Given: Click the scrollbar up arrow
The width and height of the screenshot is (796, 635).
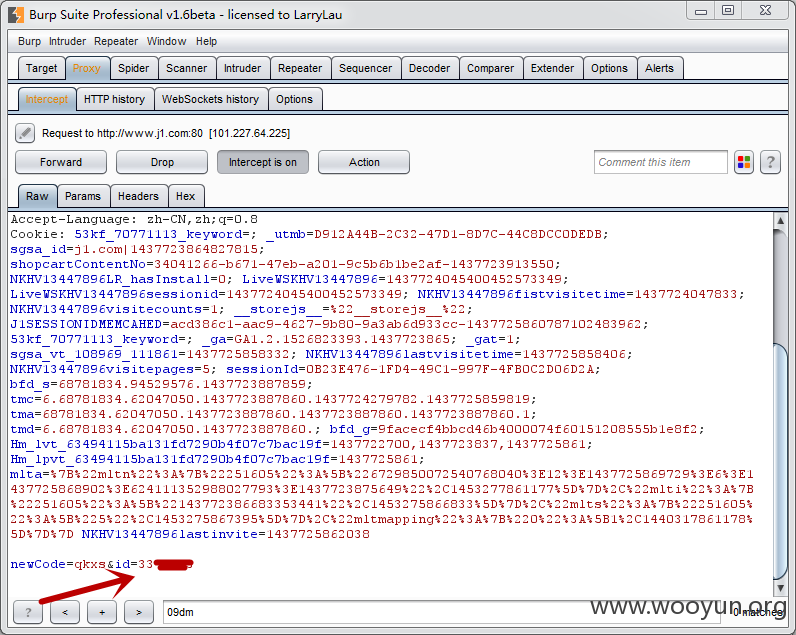Looking at the screenshot, I should click(780, 221).
